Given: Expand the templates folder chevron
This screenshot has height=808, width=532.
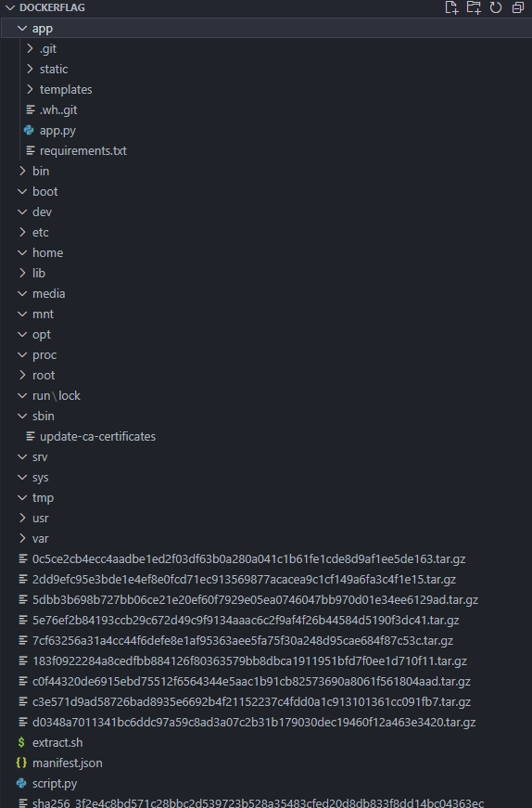Looking at the screenshot, I should point(30,90).
